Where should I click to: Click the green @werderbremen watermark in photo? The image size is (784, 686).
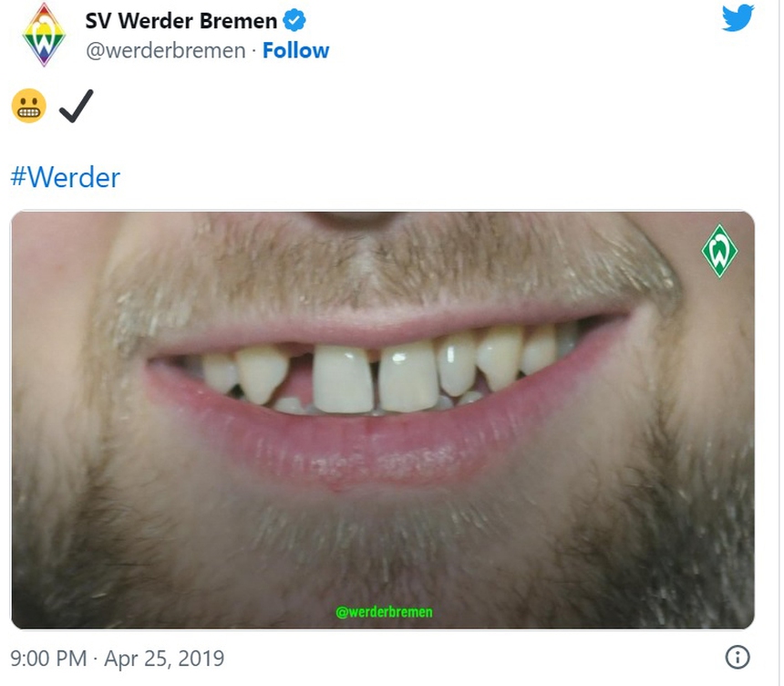coord(384,611)
